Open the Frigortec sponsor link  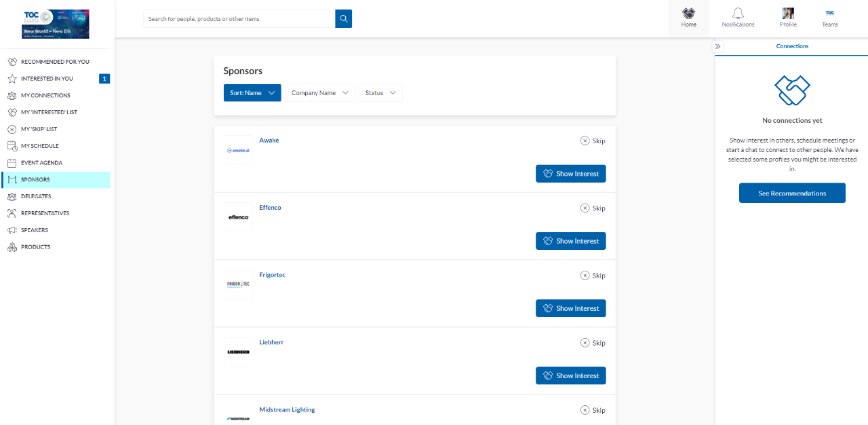pos(273,275)
